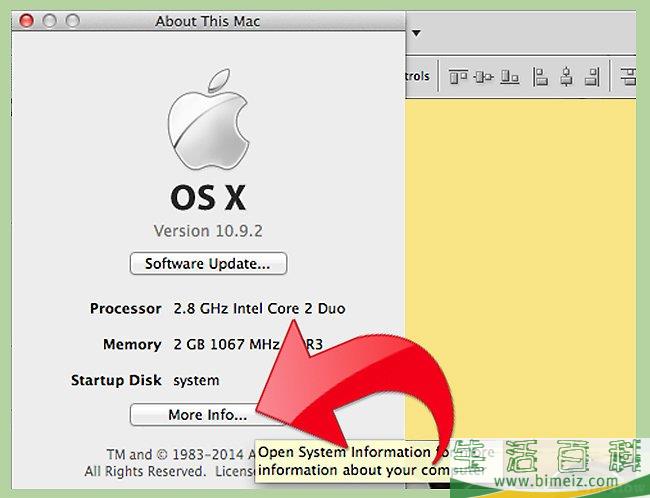Click the OS X heading text
The height and width of the screenshot is (498, 650).
coord(208,198)
